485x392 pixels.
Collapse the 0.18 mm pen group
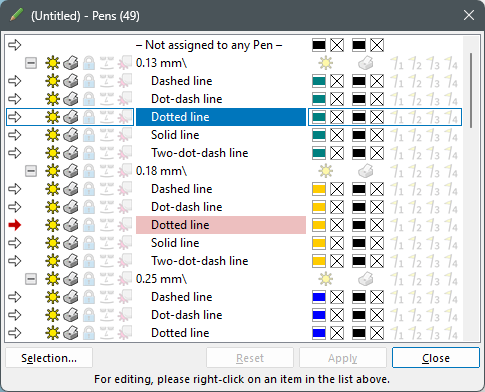[31, 171]
